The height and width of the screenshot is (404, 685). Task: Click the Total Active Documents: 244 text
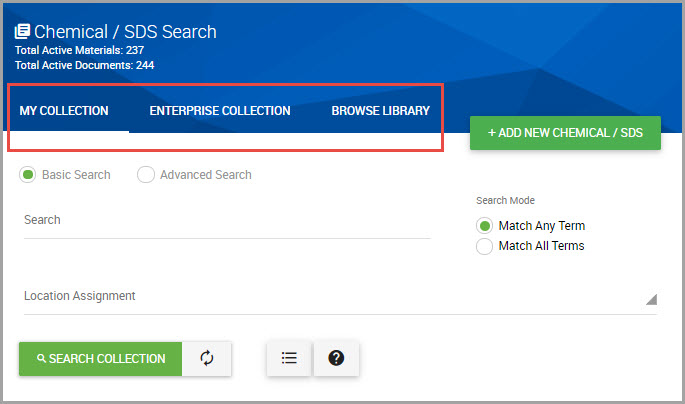84,65
